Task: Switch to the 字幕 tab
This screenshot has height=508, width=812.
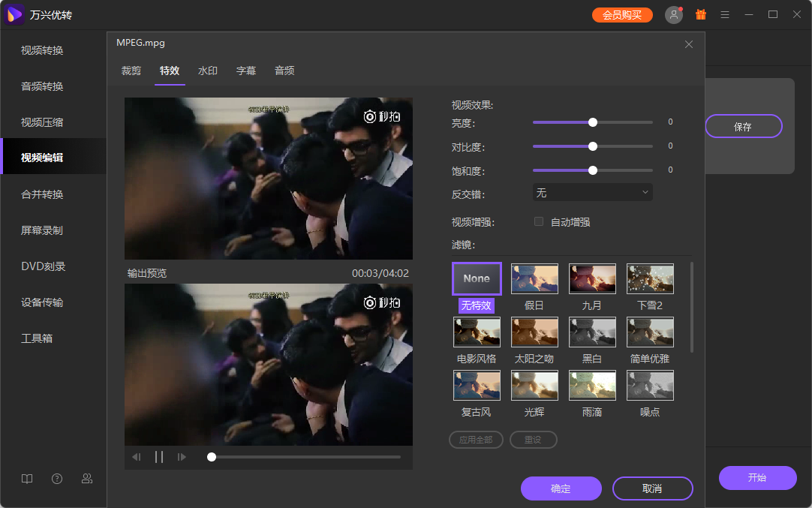Action: pos(246,71)
